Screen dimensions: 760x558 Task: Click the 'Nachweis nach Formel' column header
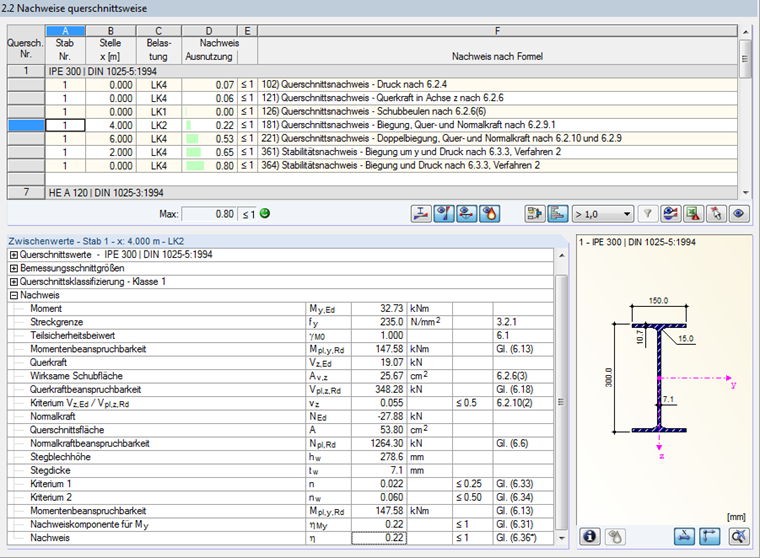pos(495,57)
